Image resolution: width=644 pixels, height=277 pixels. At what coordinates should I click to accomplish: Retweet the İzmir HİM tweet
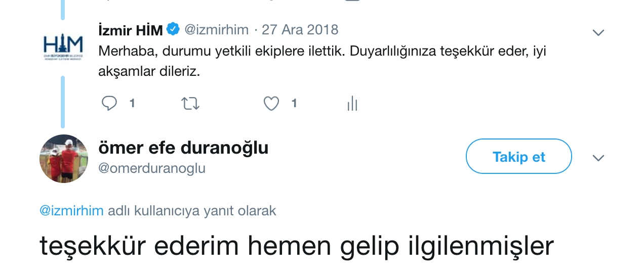coord(190,104)
